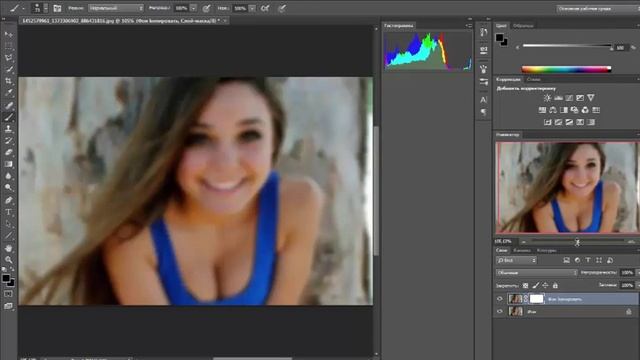The image size is (640, 360).
Task: Toggle Quick Mask mode in the toolbox
Action: click(9, 294)
